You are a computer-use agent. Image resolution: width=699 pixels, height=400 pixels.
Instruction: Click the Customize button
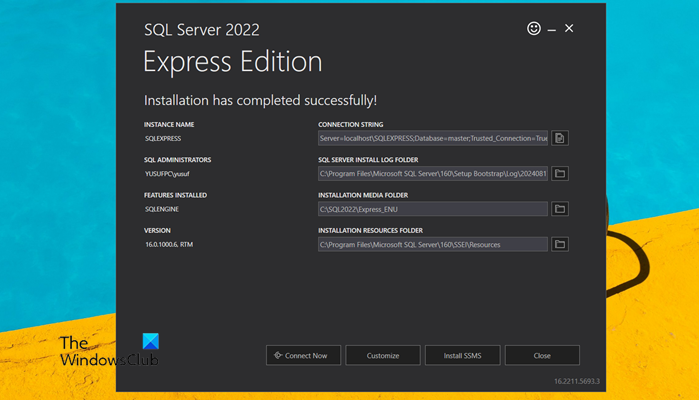coord(383,355)
